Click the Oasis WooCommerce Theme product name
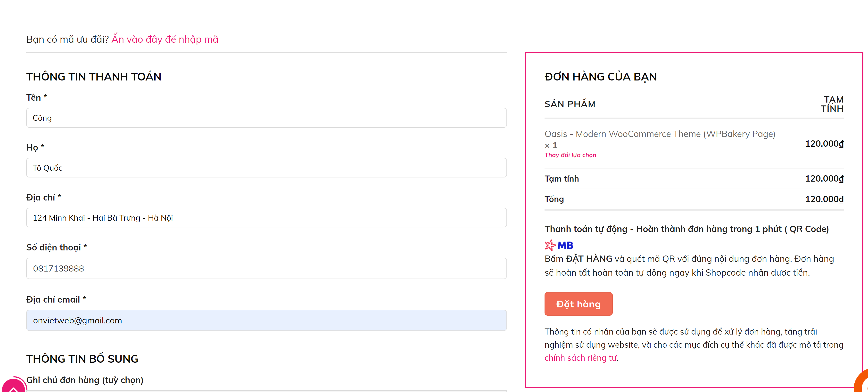Screen dimensions: 868x392 click(x=659, y=134)
